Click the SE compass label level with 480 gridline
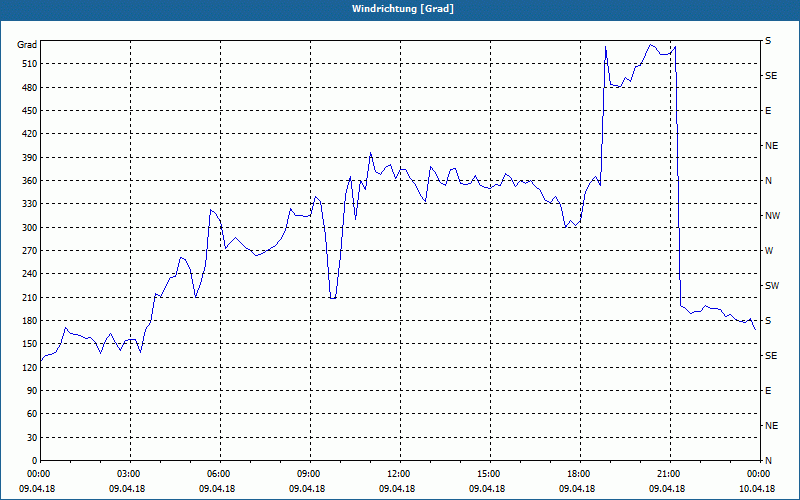The height and width of the screenshot is (500, 800). (x=771, y=76)
